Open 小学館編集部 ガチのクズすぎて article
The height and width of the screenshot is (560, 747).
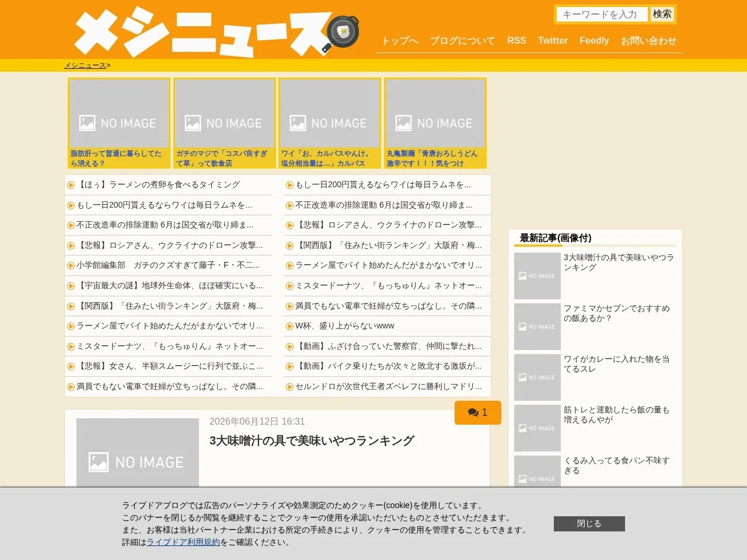pos(168,265)
